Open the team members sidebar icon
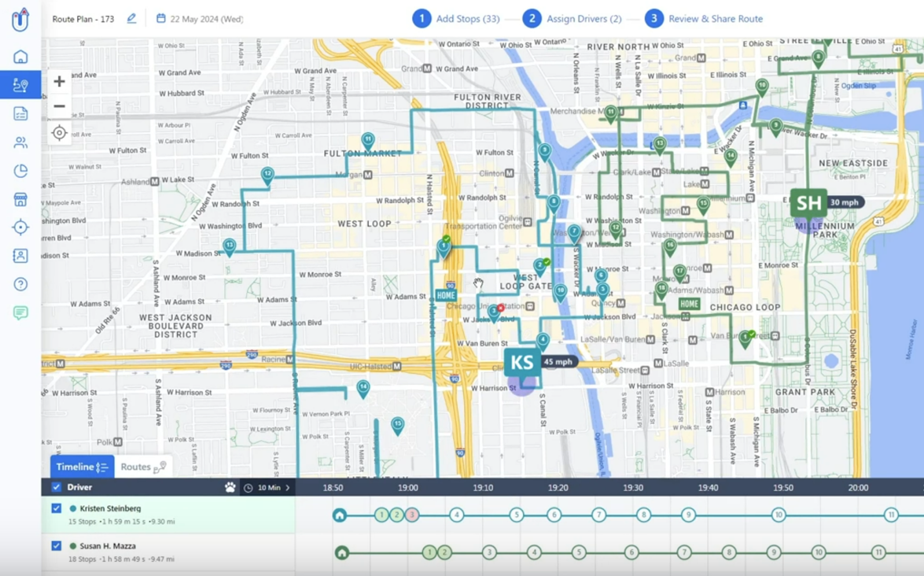 pyautogui.click(x=21, y=142)
